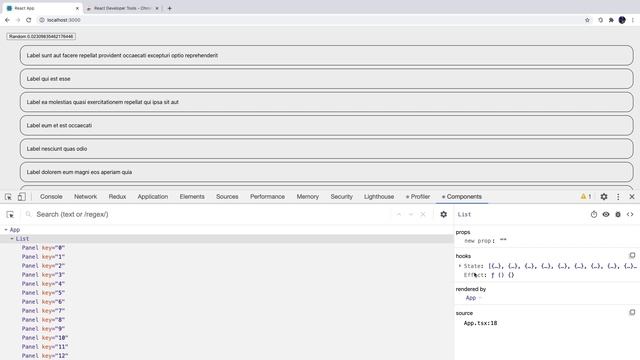Screen dimensions: 640x360
Task: Open the browser extensions puzzle icon
Action: 611,20
